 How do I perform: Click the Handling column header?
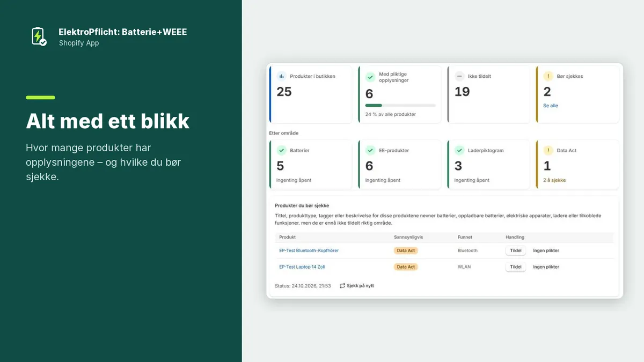[515, 237]
